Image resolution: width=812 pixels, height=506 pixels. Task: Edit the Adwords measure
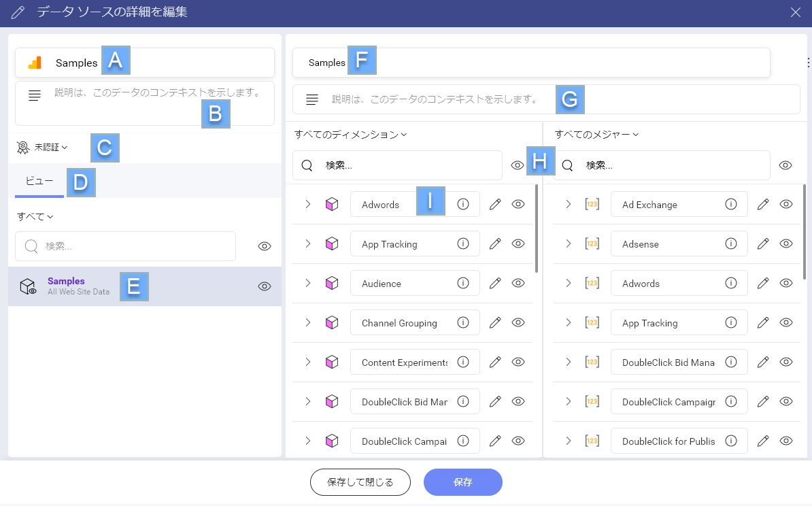pyautogui.click(x=763, y=283)
